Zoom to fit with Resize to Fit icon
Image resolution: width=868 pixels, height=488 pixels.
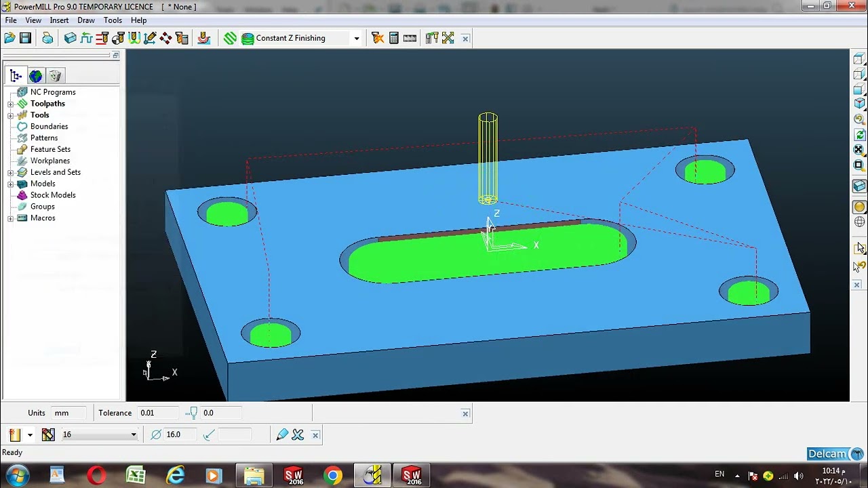(x=859, y=149)
